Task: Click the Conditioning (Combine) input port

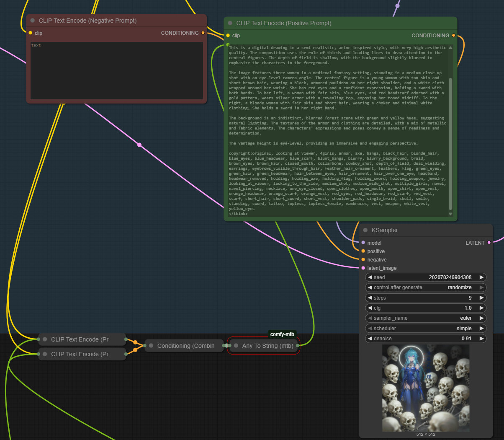Action: tap(145, 346)
